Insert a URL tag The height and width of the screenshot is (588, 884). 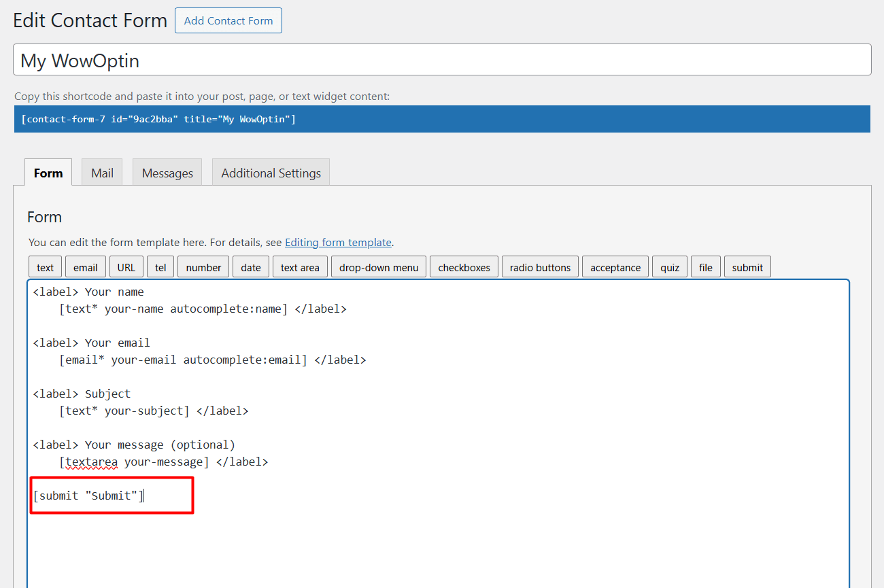[x=126, y=267]
